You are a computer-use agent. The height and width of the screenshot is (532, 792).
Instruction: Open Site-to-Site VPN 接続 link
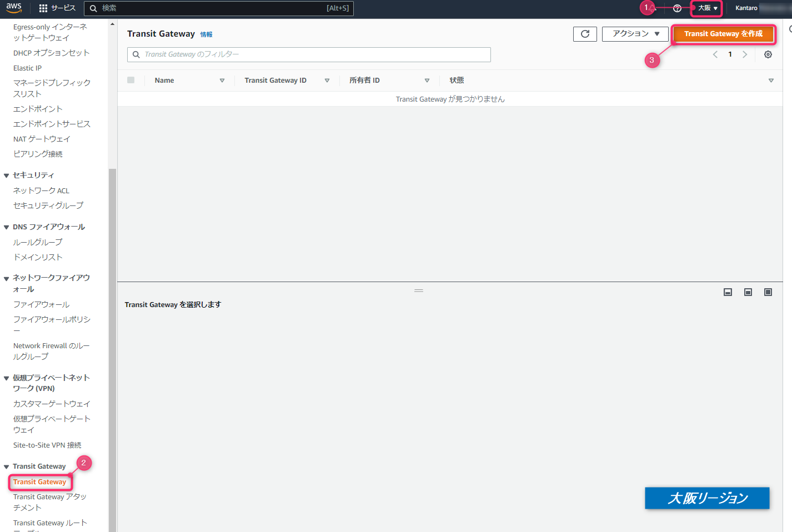(47, 445)
